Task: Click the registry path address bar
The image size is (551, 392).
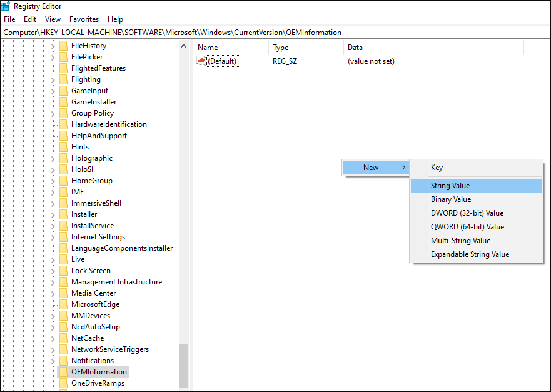Action: (275, 33)
